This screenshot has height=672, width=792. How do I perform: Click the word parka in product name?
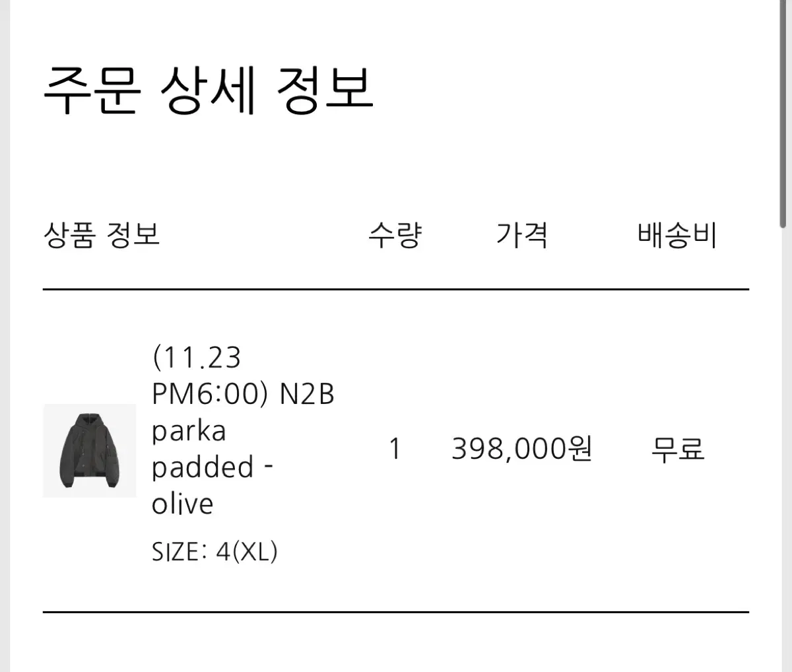189,432
